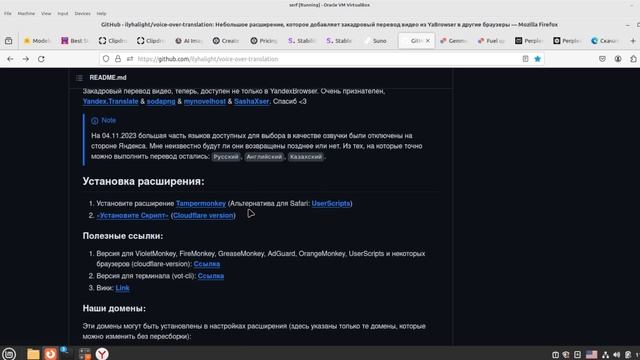This screenshot has width=640, height=360.
Task: Switch to the AI Image tab
Action: (x=189, y=41)
